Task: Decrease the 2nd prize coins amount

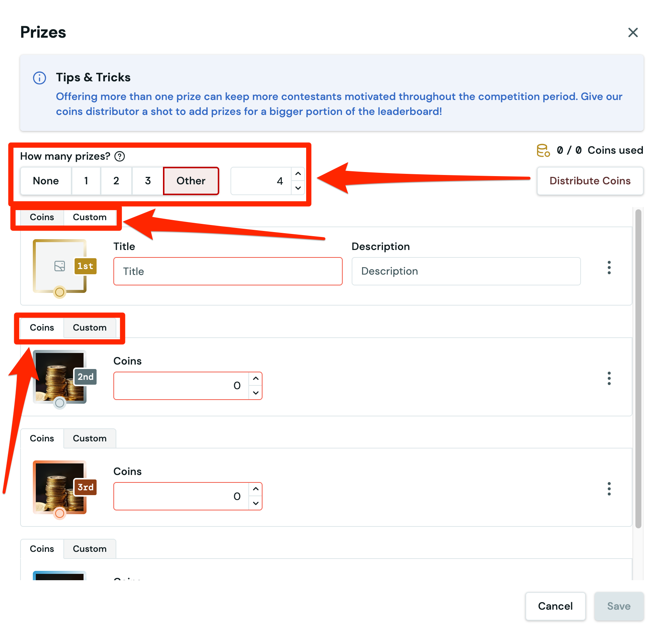Action: click(256, 393)
